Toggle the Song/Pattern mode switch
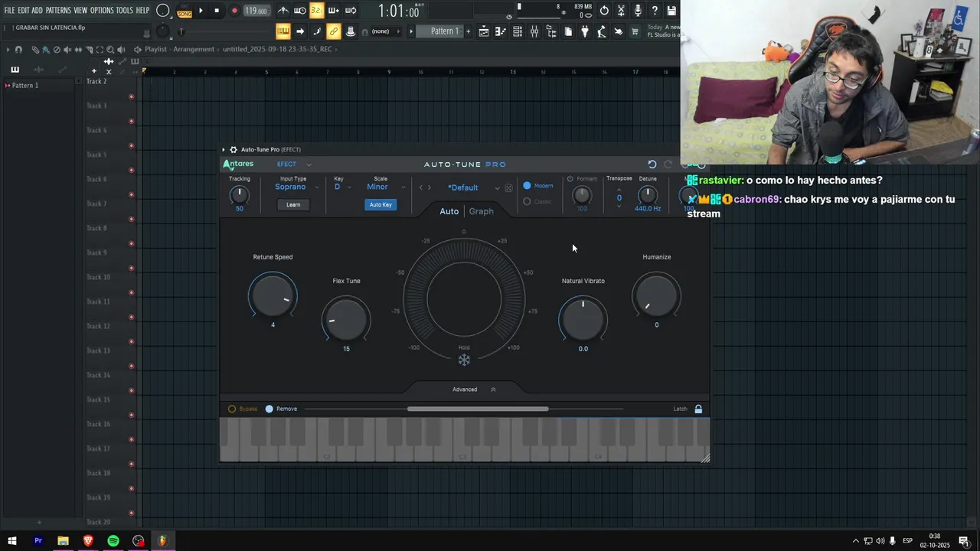The width and height of the screenshot is (980, 551). point(185,11)
